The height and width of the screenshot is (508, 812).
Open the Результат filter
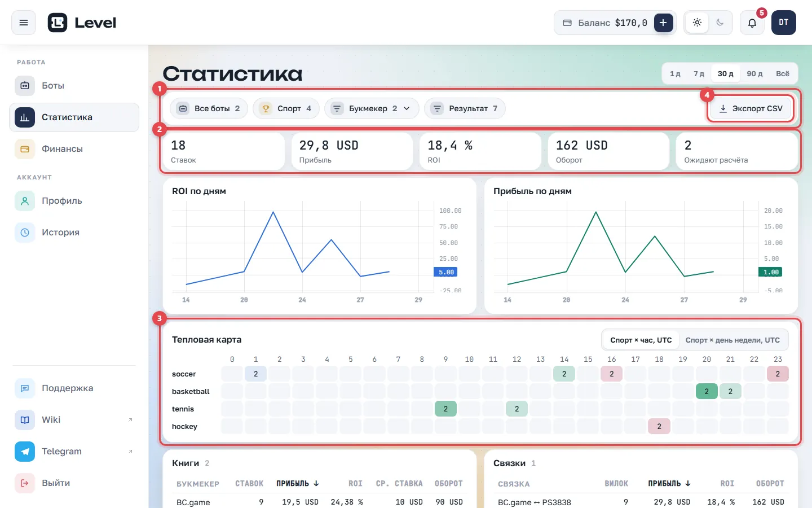pos(465,108)
